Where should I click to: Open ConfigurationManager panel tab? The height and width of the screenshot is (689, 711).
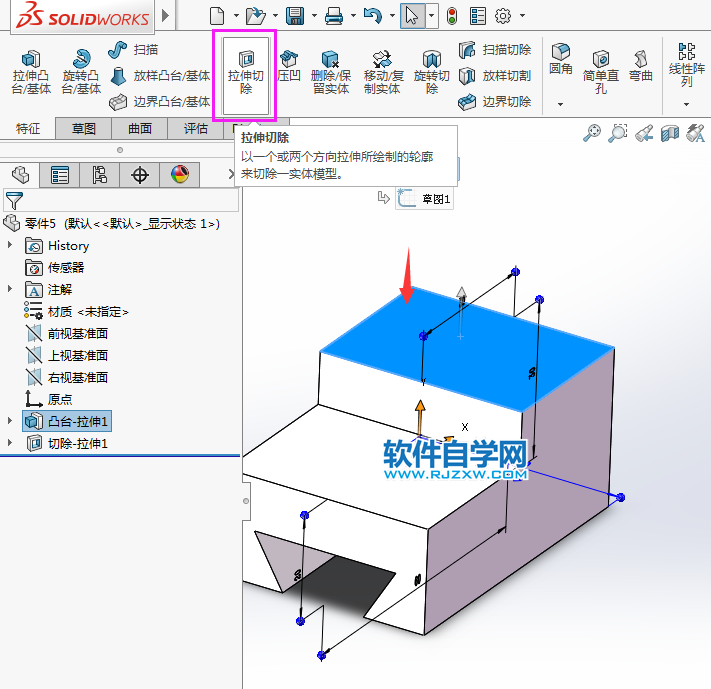point(100,175)
